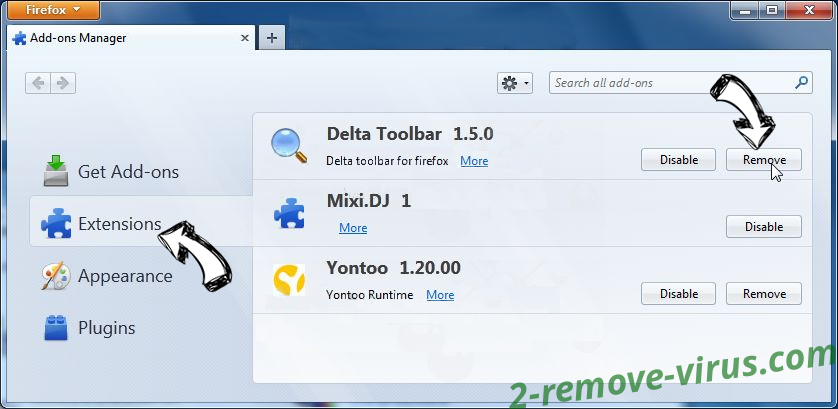Open More link for Yontoo
This screenshot has width=838, height=409.
point(440,295)
